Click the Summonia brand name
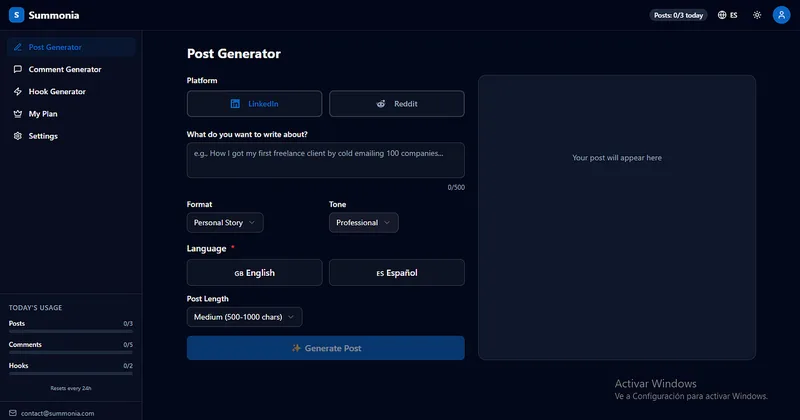 point(54,15)
